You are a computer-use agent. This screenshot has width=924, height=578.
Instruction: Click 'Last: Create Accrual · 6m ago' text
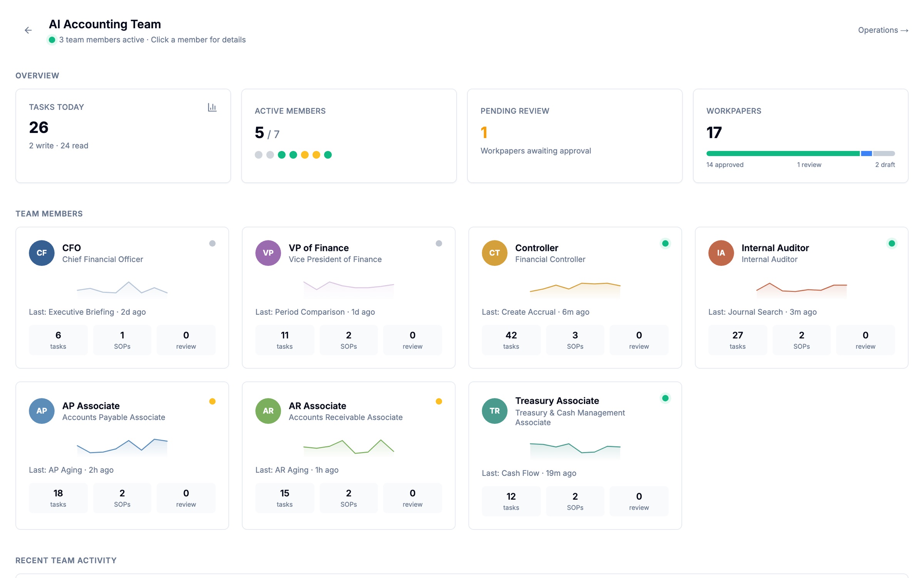(x=535, y=312)
